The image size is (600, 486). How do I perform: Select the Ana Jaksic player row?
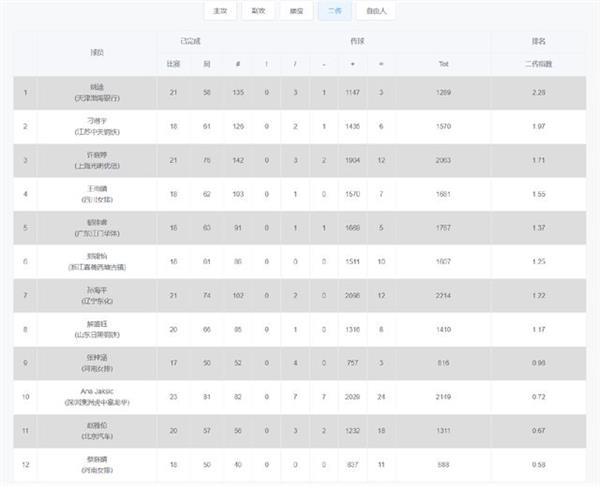click(x=300, y=397)
